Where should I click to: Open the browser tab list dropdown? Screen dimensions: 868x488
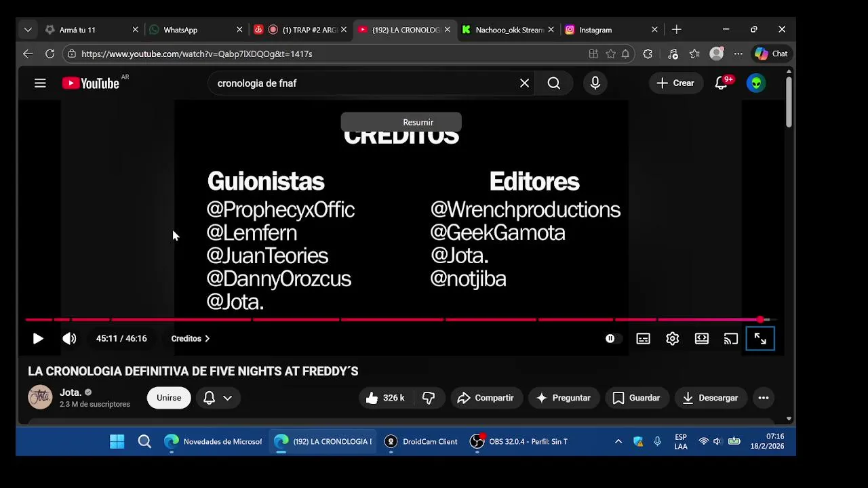(x=28, y=30)
